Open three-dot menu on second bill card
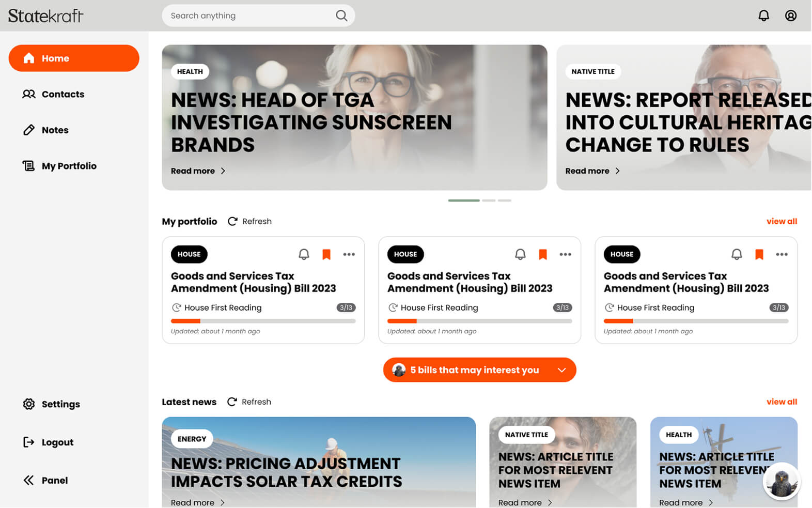Image resolution: width=812 pixels, height=508 pixels. [566, 254]
